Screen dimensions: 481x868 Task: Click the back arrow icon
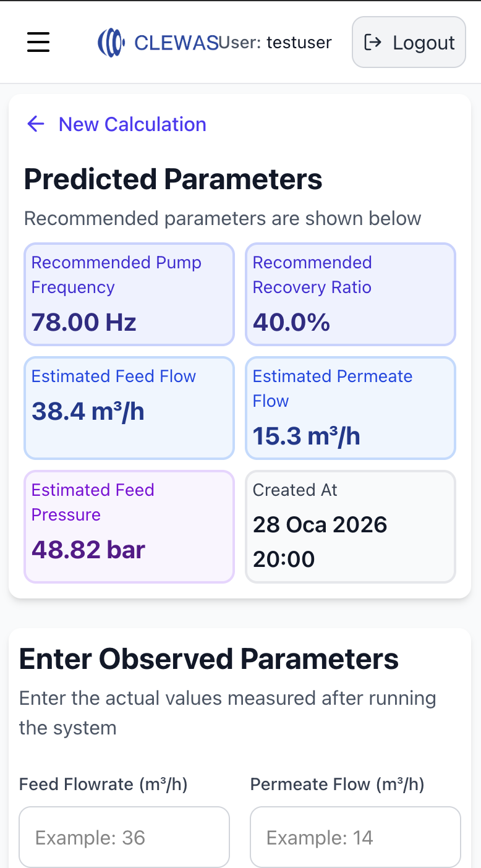(36, 124)
